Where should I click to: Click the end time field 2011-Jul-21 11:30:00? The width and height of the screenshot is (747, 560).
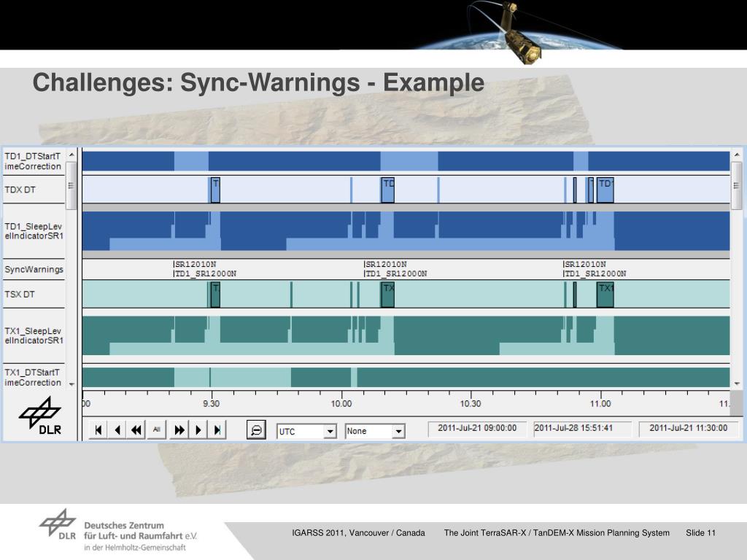point(689,428)
